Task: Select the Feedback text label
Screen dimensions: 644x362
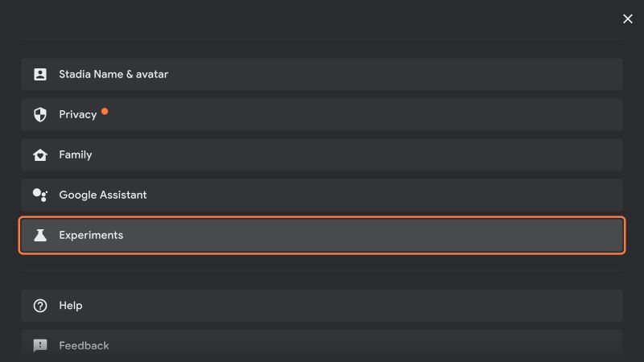Action: tap(84, 346)
